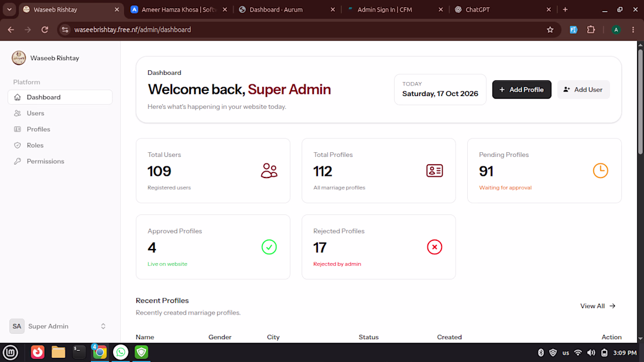Open the terminal from the taskbar
This screenshot has height=362, width=644.
pos(78,352)
